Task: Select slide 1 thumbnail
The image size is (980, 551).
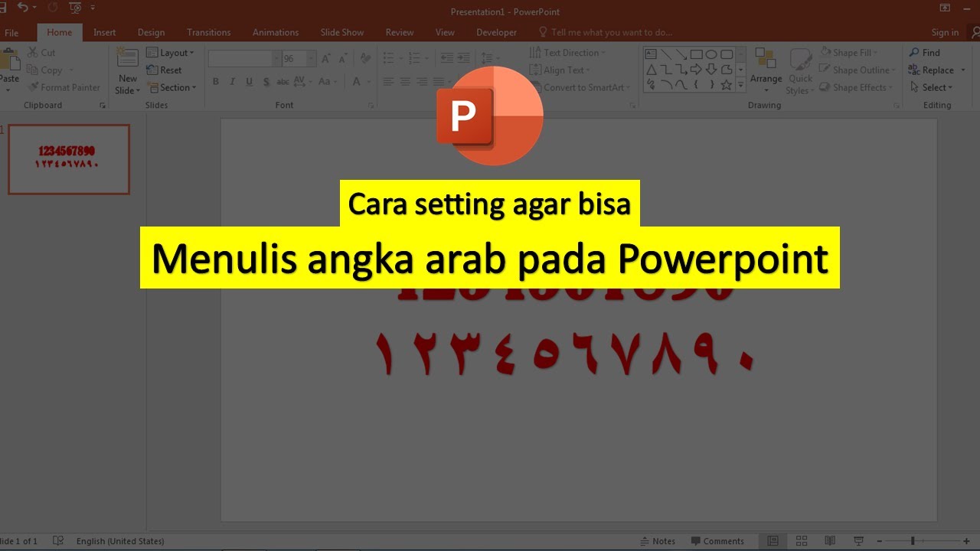Action: point(69,159)
